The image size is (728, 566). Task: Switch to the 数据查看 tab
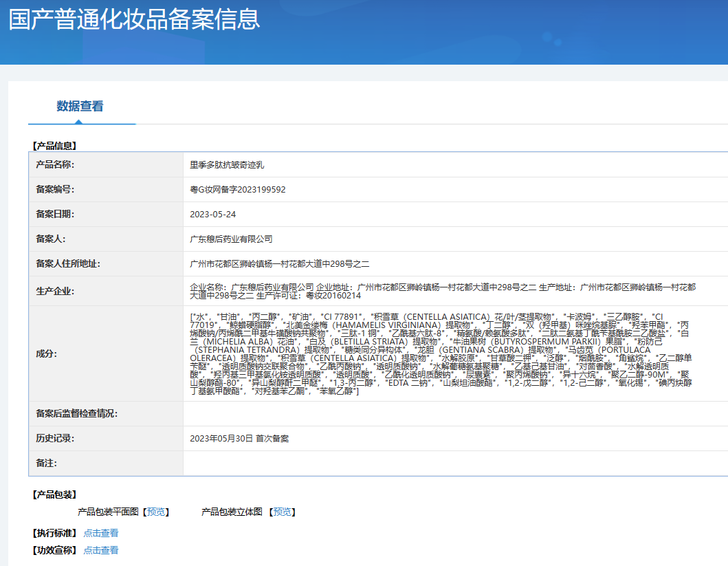tap(80, 107)
